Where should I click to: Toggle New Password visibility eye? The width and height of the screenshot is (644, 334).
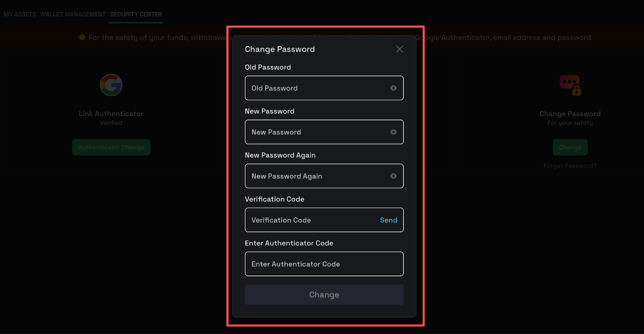(x=393, y=132)
